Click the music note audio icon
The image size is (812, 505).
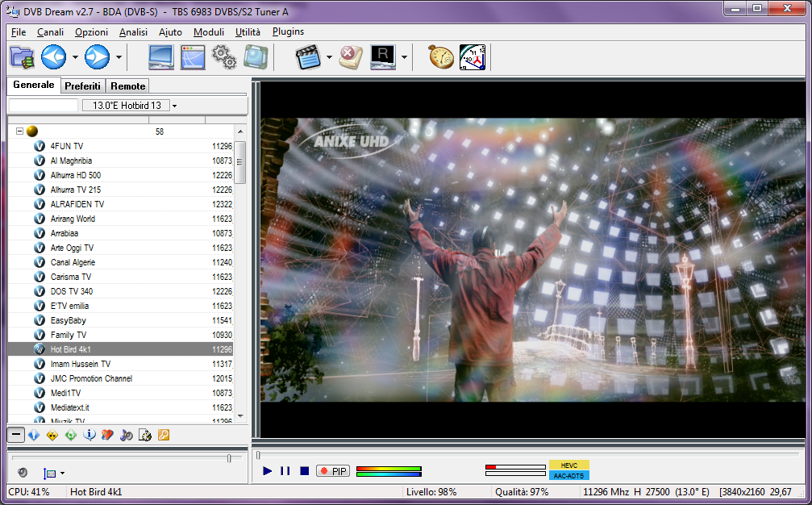[x=127, y=435]
